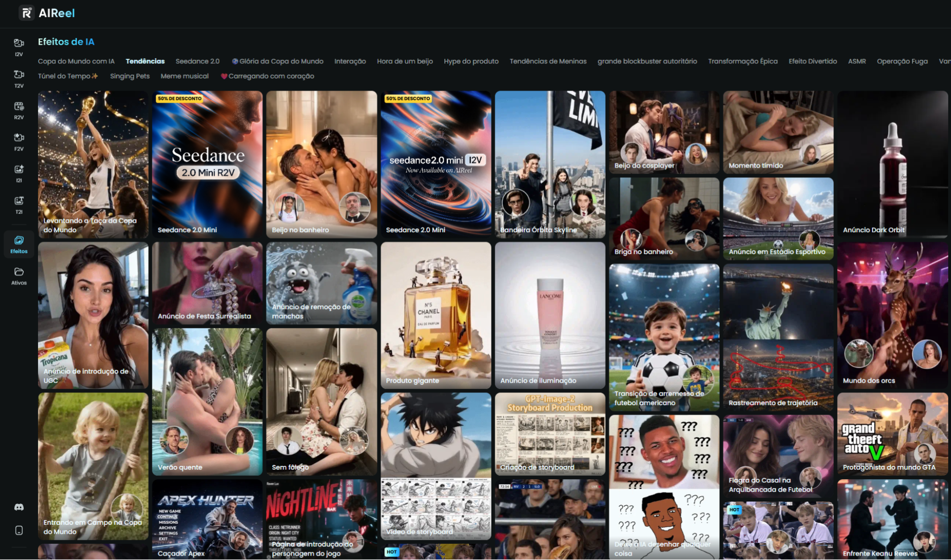Select the T2I sidebar icon

[x=19, y=204]
